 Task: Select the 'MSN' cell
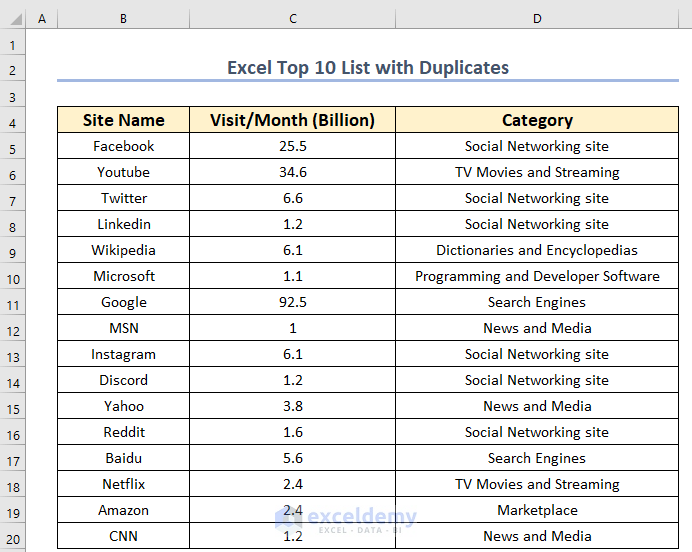(124, 328)
